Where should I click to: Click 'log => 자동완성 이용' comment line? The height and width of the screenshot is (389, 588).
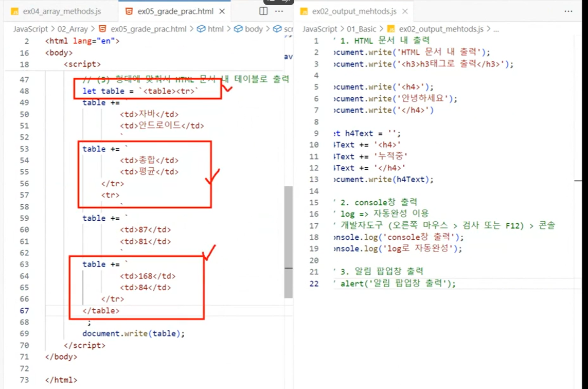381,214
